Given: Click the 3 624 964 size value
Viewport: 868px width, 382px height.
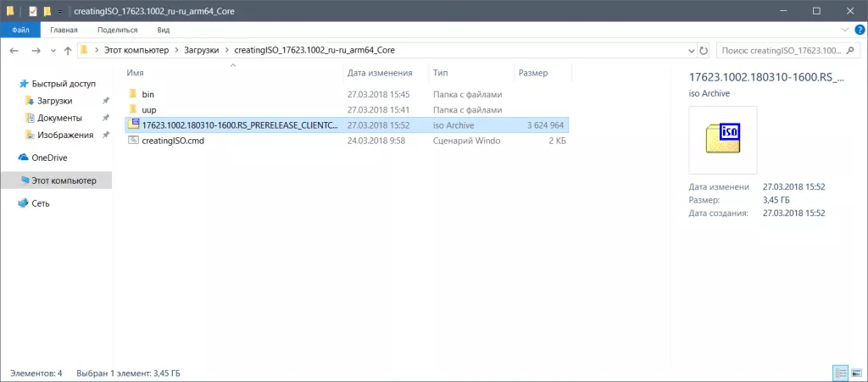Looking at the screenshot, I should (x=545, y=125).
